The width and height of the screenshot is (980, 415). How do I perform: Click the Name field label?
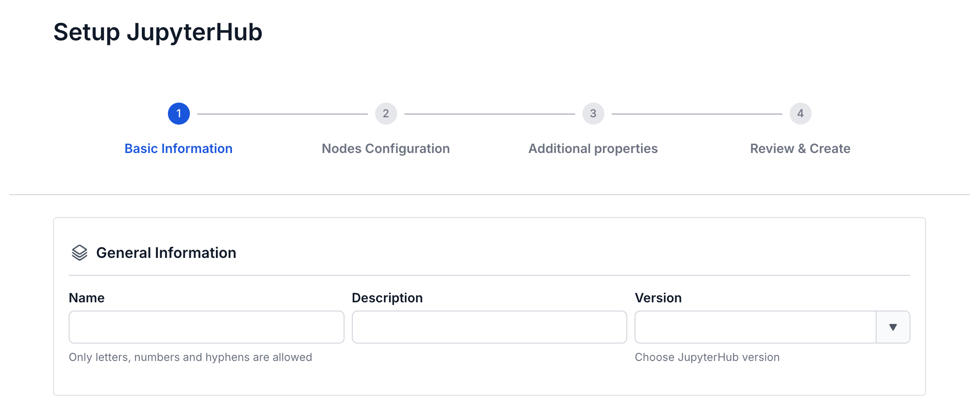86,298
